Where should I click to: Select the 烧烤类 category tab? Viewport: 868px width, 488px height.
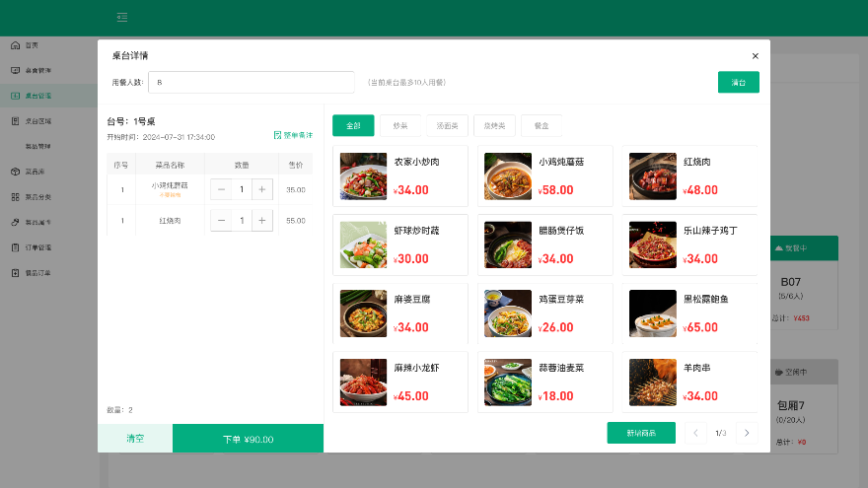click(494, 125)
